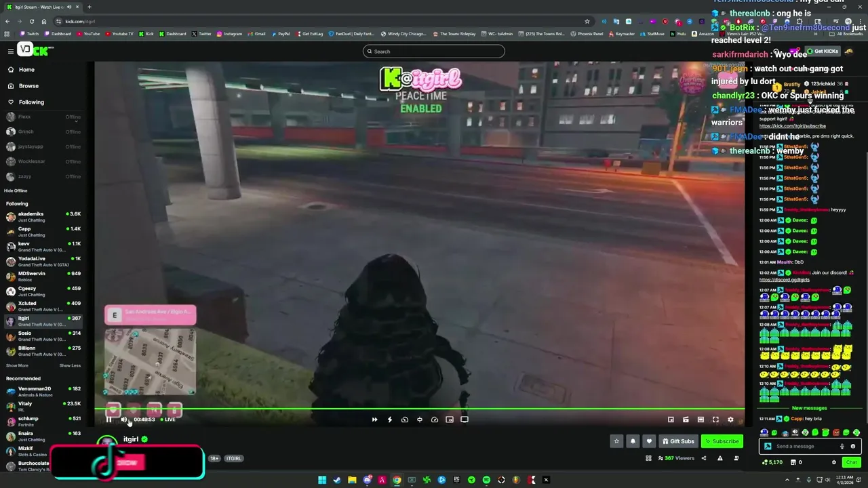Favorite the channel with star button
868x488 pixels.
[x=616, y=441]
